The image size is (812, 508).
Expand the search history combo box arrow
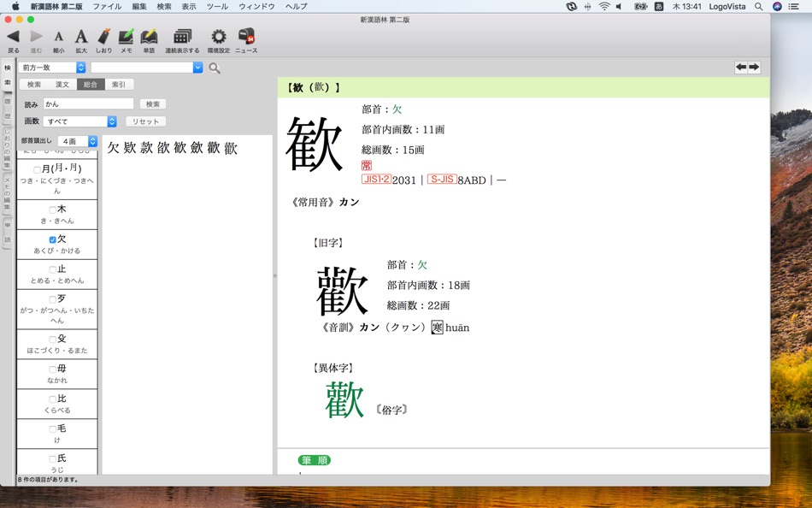pos(197,68)
